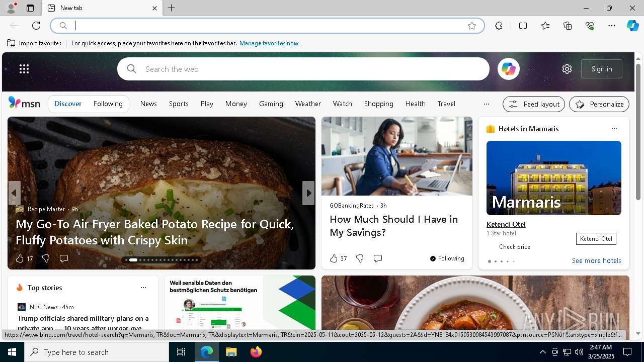Open the Sports section
This screenshot has width=644, height=362.
(179, 104)
